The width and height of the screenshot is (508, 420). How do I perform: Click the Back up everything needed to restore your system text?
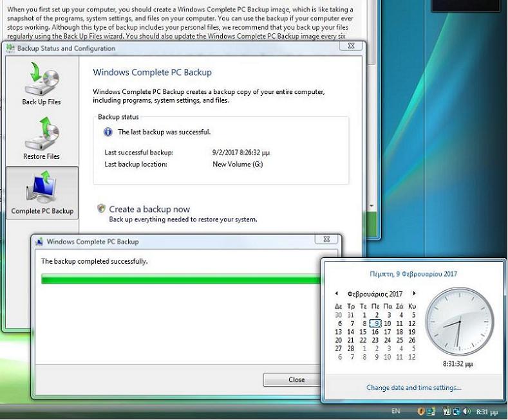click(183, 219)
